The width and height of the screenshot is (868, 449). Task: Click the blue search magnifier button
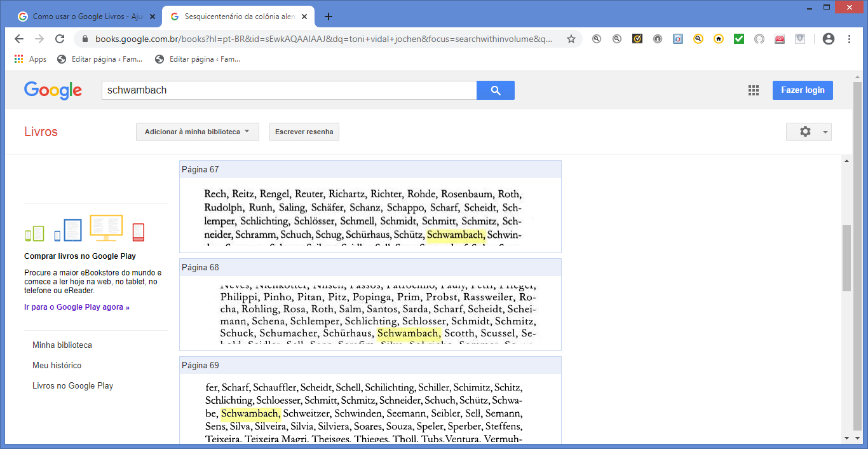495,90
